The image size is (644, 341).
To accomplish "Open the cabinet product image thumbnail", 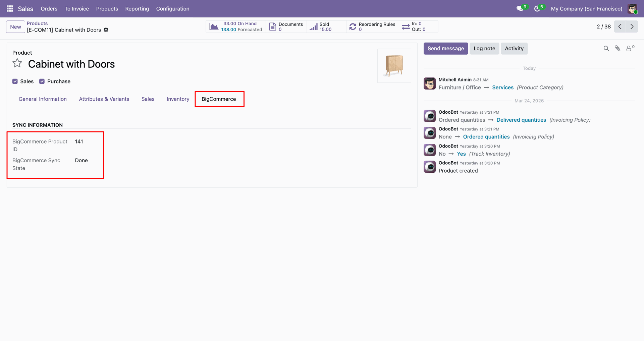I will (x=394, y=66).
